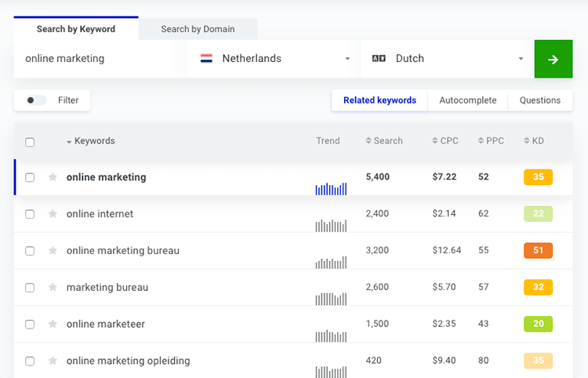
Task: Check the online marketing opleiding checkbox
Action: coord(30,361)
